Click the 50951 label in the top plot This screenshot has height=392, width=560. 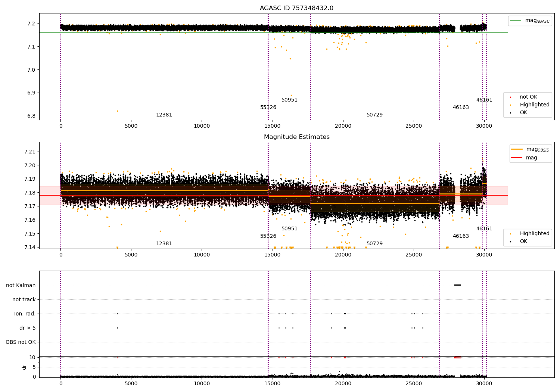click(x=289, y=100)
